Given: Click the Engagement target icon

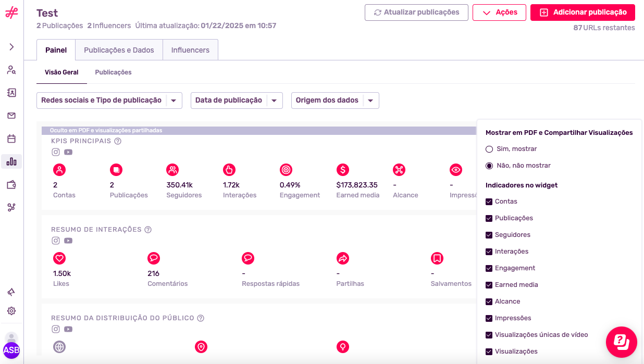Looking at the screenshot, I should pos(286,170).
